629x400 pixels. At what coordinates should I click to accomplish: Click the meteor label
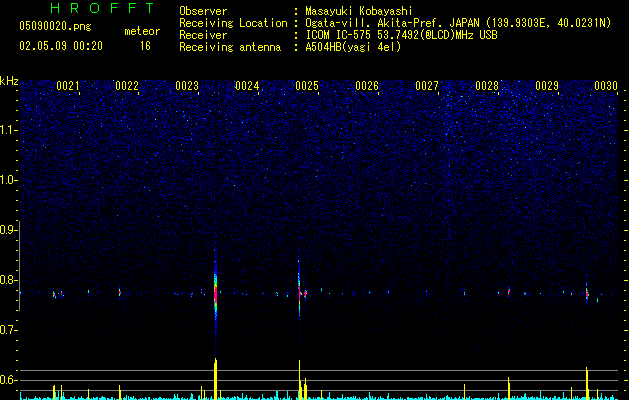point(142,31)
